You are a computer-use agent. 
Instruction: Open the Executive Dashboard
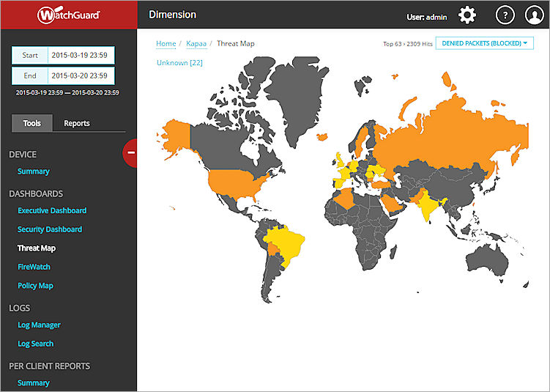[52, 210]
